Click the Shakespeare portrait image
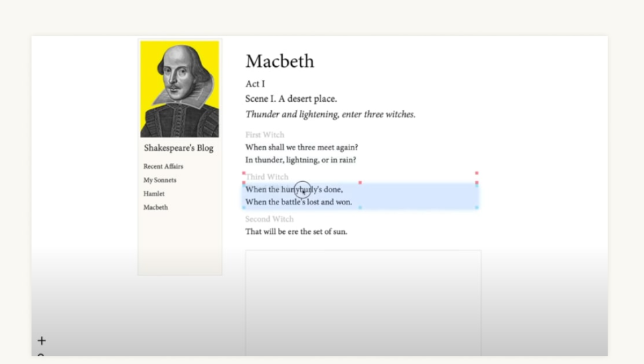644x364 pixels. (x=179, y=88)
